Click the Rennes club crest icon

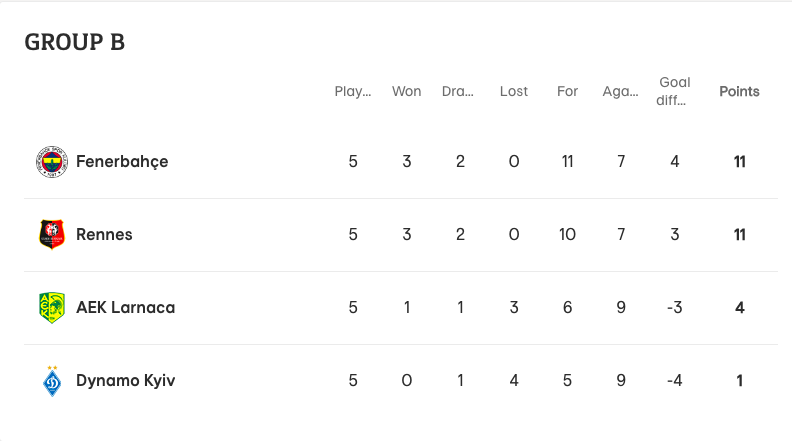[51, 235]
